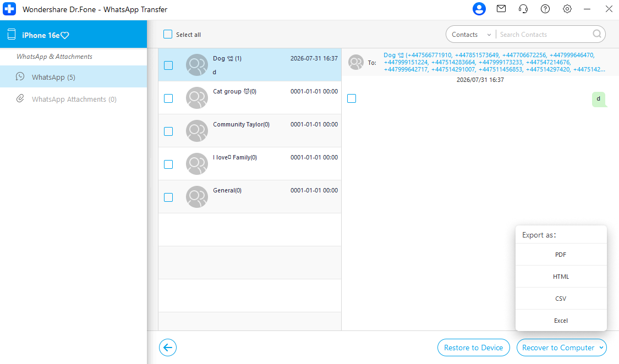Open the mail messages icon
The width and height of the screenshot is (619, 364).
click(501, 9)
